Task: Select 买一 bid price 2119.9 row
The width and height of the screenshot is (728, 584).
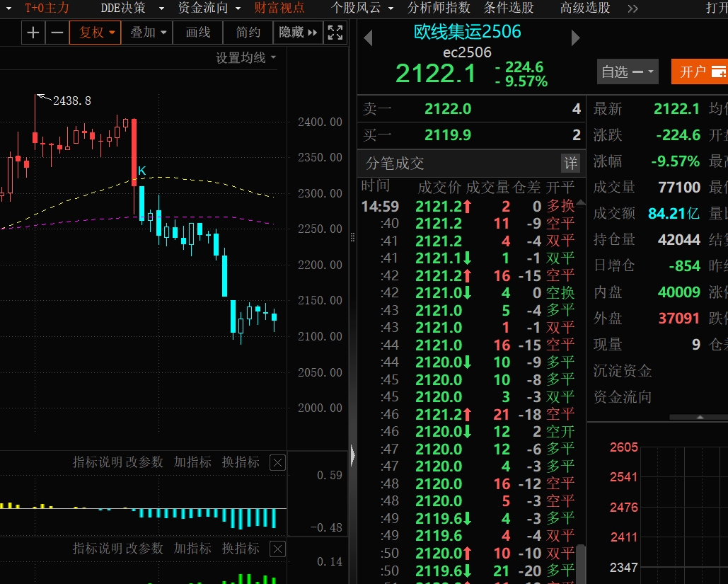Action: pyautogui.click(x=471, y=135)
